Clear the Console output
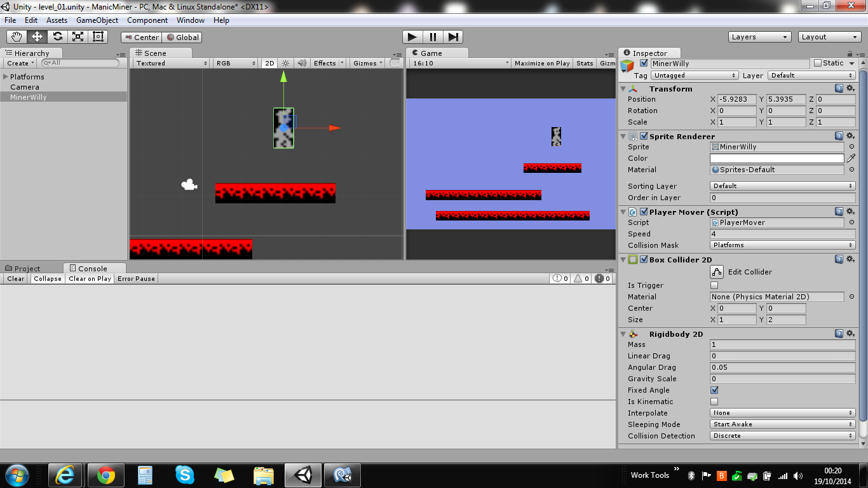 (15, 278)
